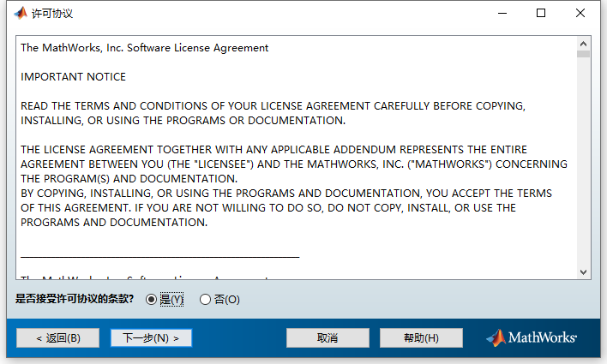607x364 pixels.
Task: Go back with the < 返回(B) button
Action: click(58, 338)
